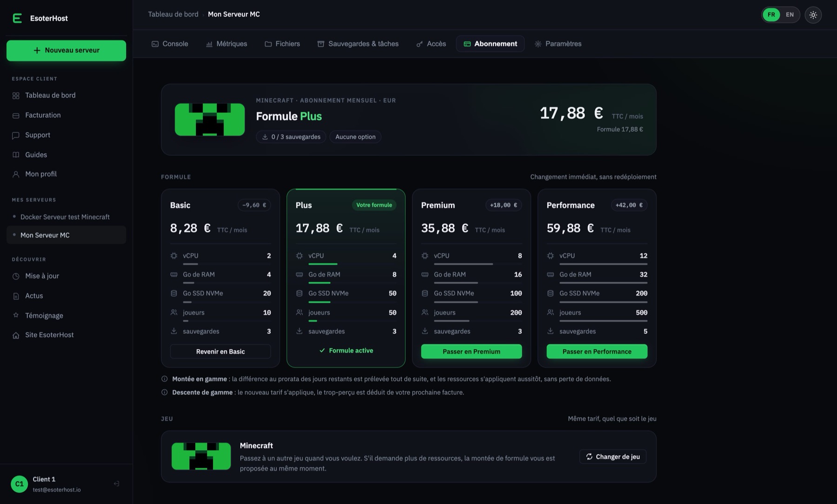Click the Nouveau serveur button
Viewport: 837px width, 504px height.
66,50
